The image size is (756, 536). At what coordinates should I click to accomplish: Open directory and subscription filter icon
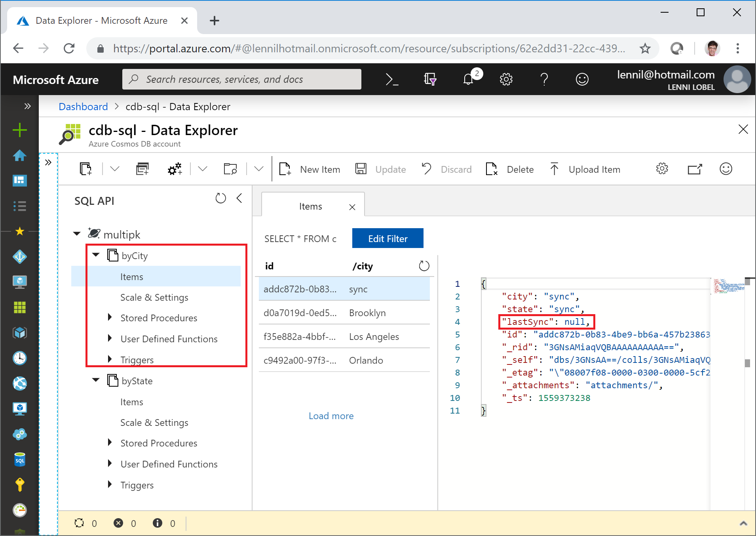430,79
